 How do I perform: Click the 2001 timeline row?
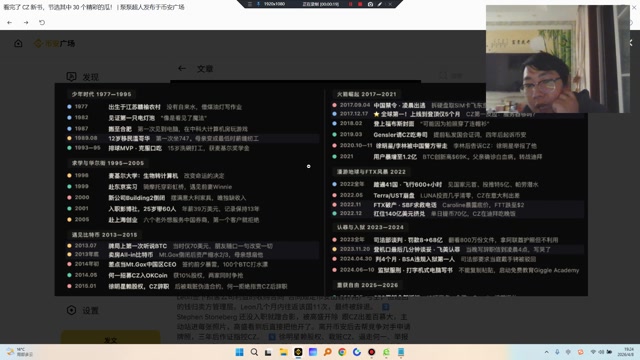pos(192,209)
